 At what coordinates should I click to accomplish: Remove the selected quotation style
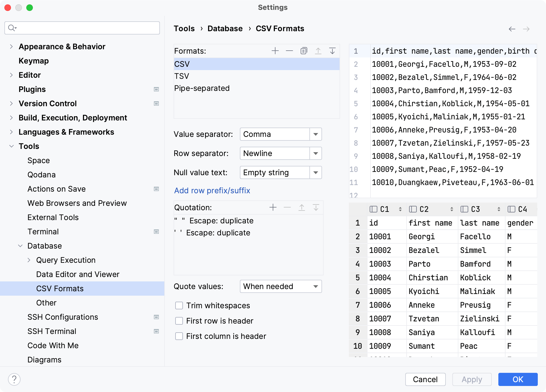(x=287, y=207)
